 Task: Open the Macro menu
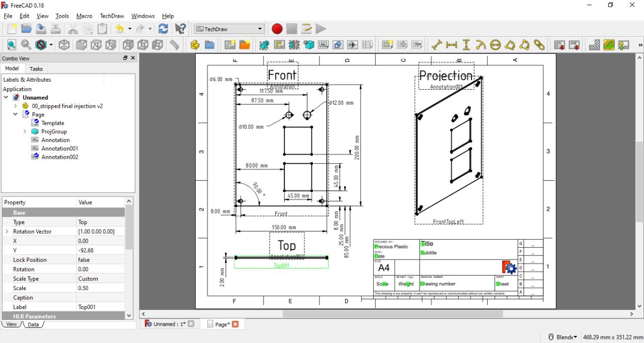click(x=84, y=16)
